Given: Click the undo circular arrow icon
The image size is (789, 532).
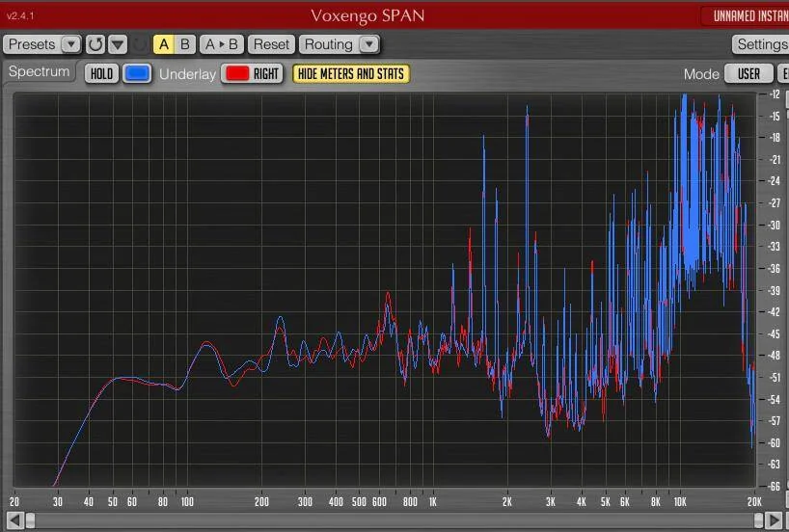Looking at the screenshot, I should coord(95,44).
